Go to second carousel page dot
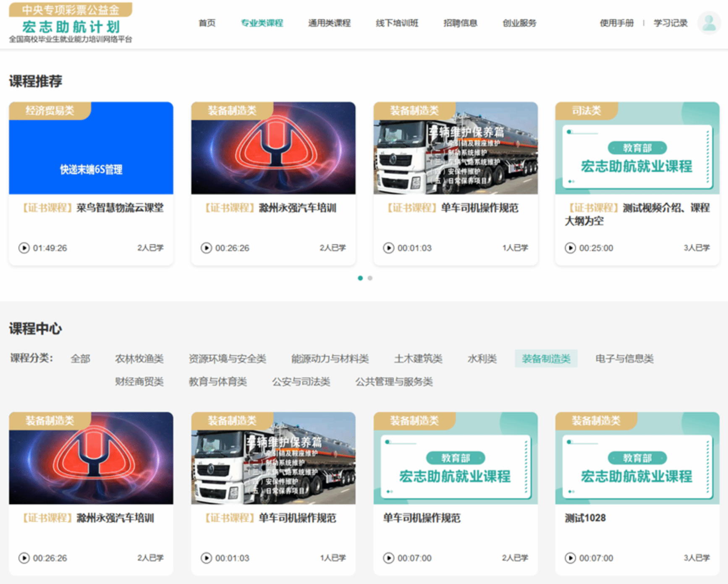 click(x=370, y=278)
